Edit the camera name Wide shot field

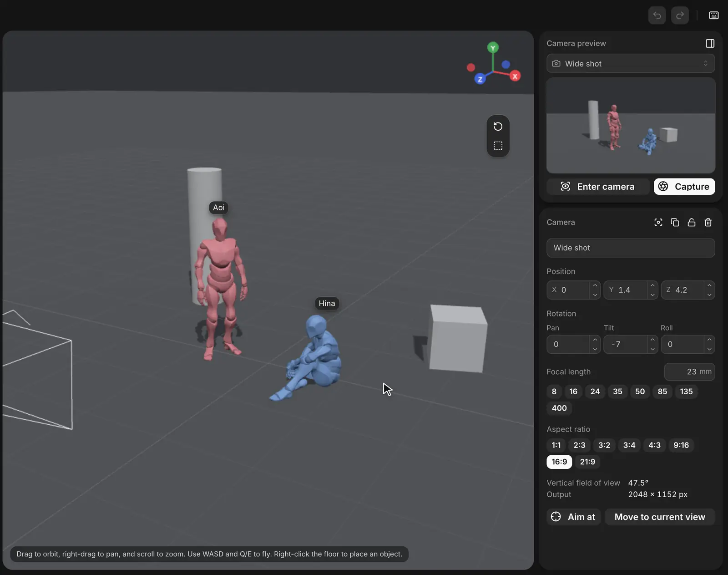pos(631,248)
